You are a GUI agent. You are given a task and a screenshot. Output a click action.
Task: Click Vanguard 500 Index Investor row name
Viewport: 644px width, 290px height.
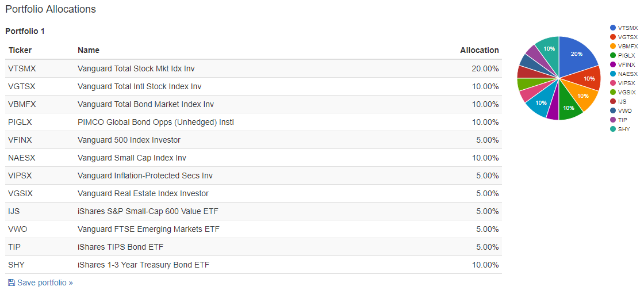click(129, 140)
